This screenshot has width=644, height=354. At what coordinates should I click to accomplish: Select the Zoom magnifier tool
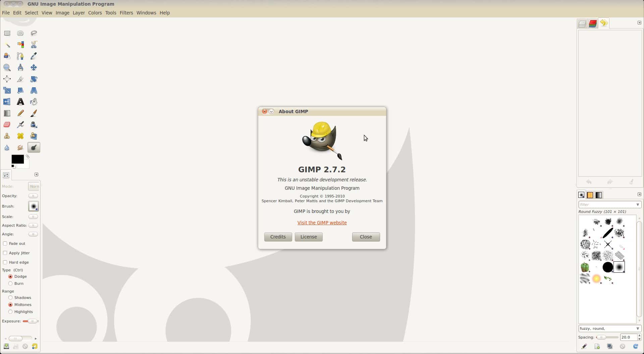tap(7, 68)
